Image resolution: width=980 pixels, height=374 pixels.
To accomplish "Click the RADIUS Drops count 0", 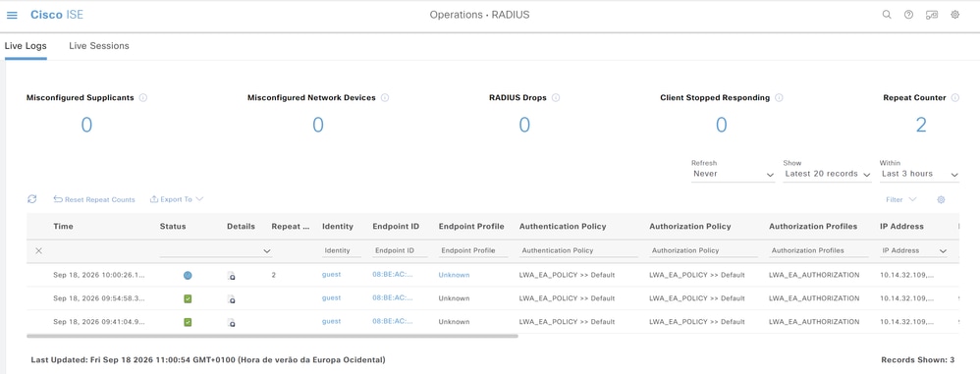I will point(524,125).
